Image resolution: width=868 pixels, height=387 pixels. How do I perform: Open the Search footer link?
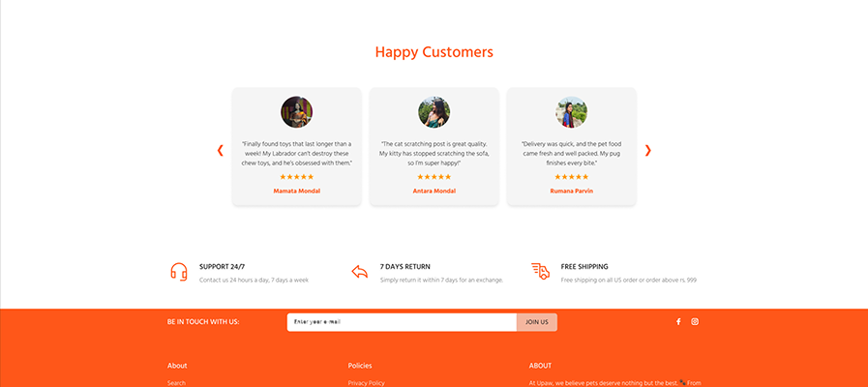click(176, 383)
